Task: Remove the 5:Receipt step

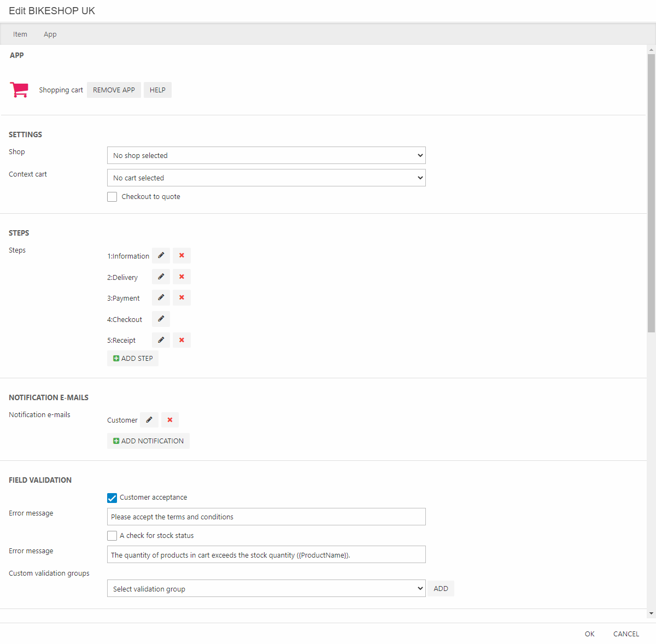Action: (181, 340)
